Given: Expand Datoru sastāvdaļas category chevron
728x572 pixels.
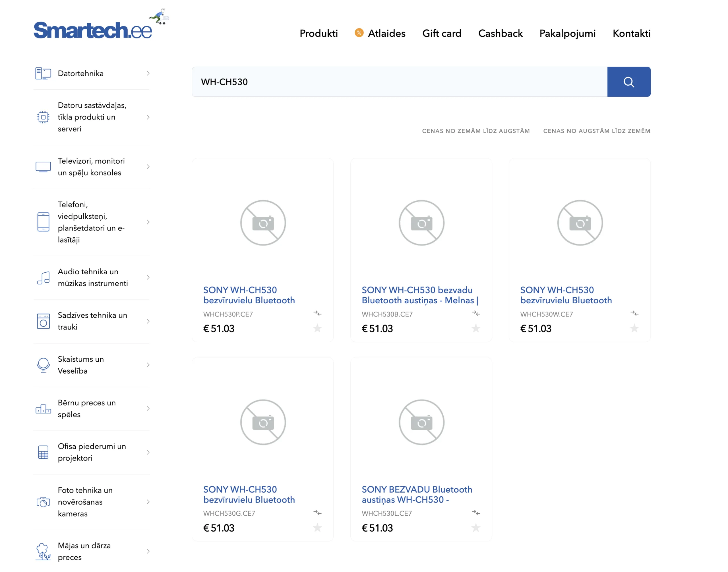Looking at the screenshot, I should coord(148,117).
